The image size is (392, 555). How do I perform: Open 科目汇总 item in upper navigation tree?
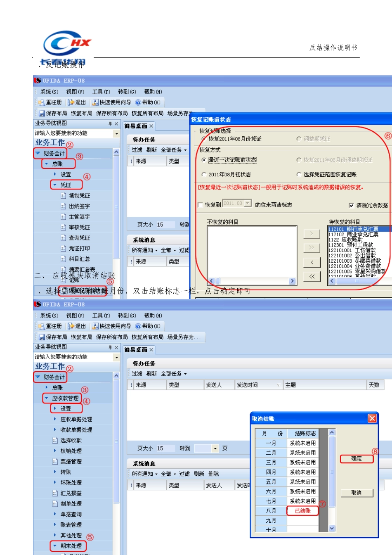(x=75, y=259)
